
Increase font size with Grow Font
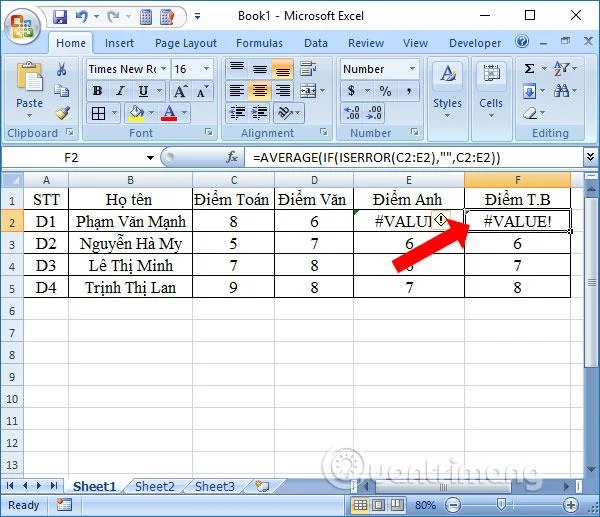(180, 91)
